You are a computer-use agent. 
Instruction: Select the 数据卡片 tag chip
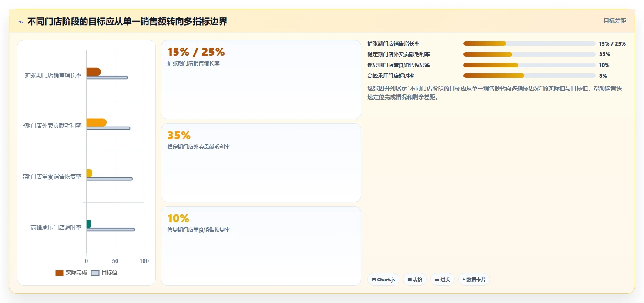click(474, 280)
